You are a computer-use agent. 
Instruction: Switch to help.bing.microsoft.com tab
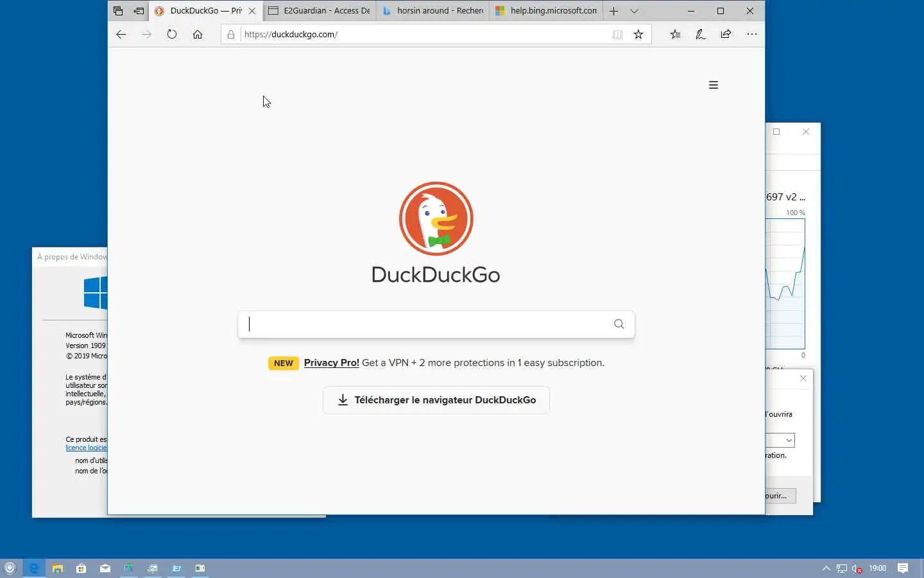tap(546, 11)
